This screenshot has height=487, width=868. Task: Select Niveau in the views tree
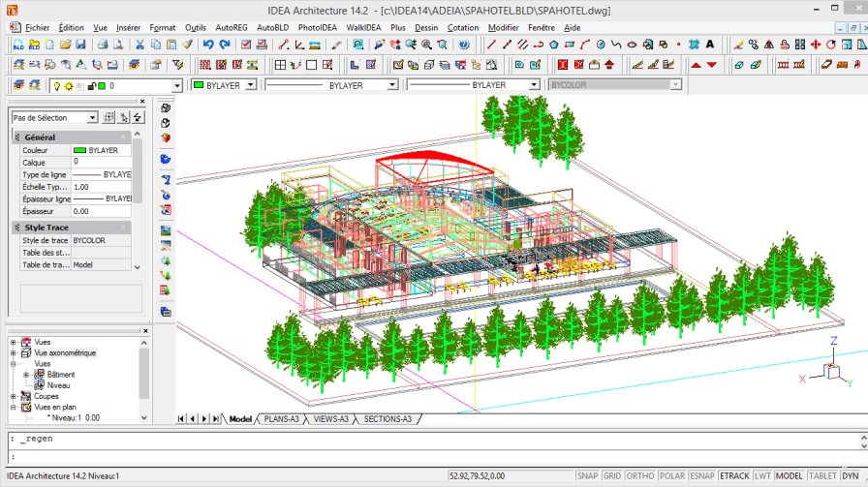pos(58,385)
